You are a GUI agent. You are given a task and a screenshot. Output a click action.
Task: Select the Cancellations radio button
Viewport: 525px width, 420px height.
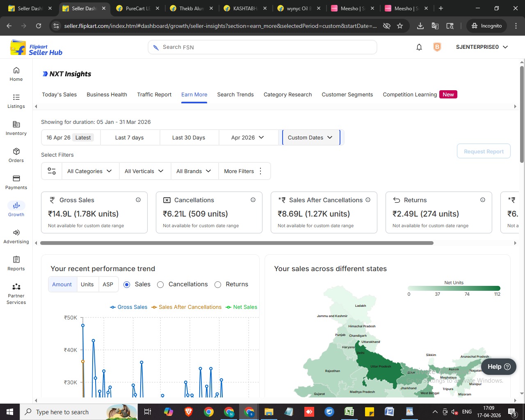(160, 285)
